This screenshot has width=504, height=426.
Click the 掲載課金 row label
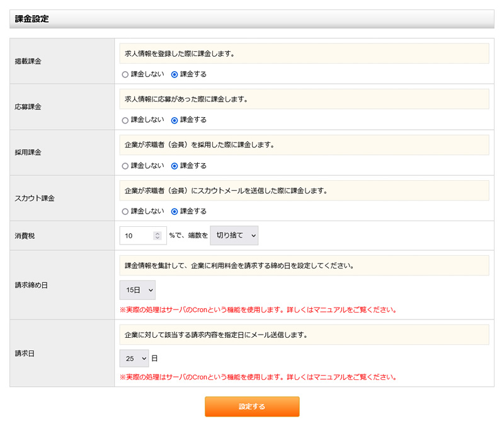coord(28,60)
